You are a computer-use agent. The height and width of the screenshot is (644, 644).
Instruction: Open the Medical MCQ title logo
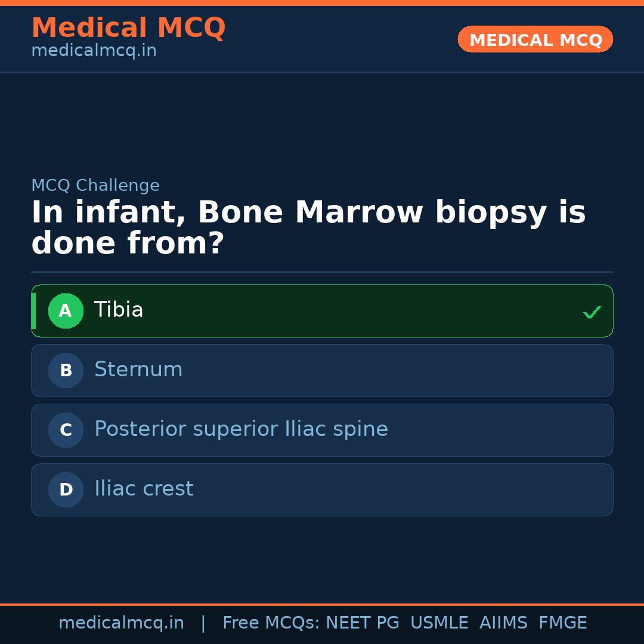[128, 27]
